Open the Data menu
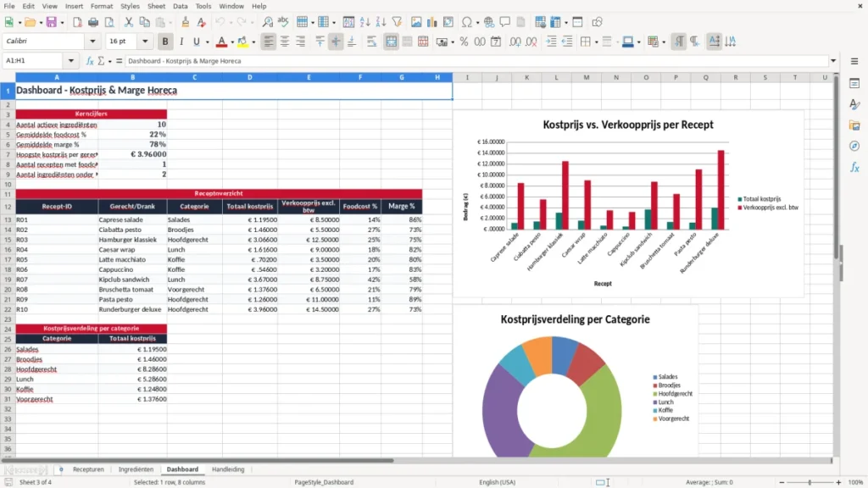868x488 pixels. coord(180,6)
